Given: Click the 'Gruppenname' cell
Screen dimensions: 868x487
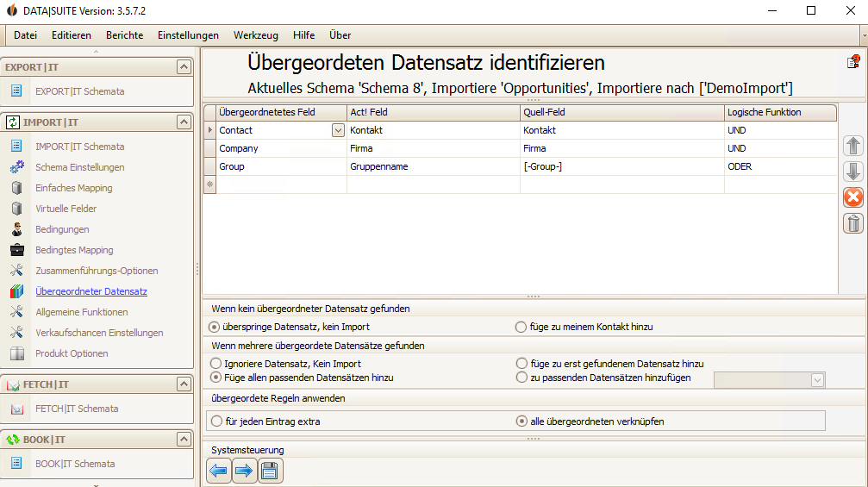Looking at the screenshot, I should (434, 166).
